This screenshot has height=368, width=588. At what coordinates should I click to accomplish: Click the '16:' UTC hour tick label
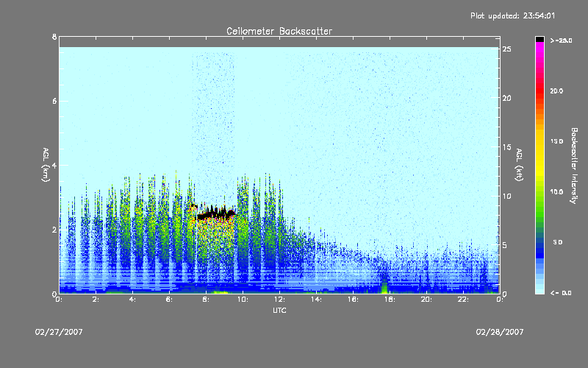pyautogui.click(x=353, y=300)
